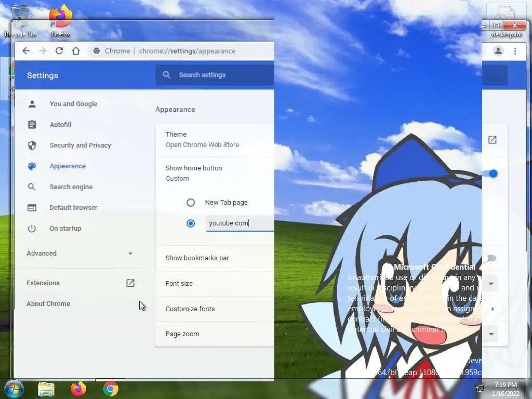Viewport: 532px width, 399px height.
Task: Select the Recycle Bin desktop icon
Action: click(20, 21)
